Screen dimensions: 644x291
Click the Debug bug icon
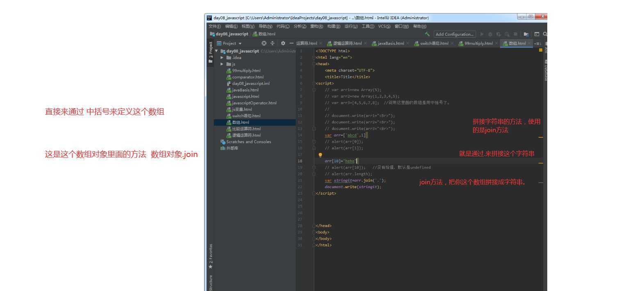(490, 34)
